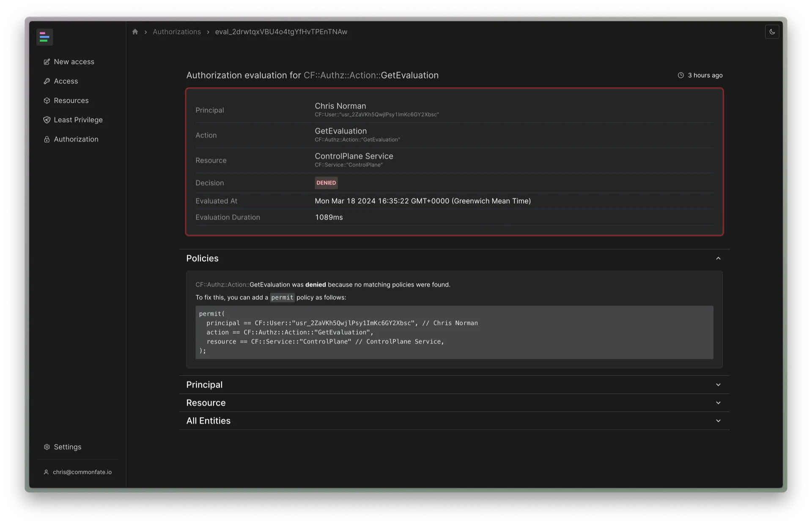This screenshot has width=812, height=525.
Task: Click the Access key icon
Action: pyautogui.click(x=47, y=81)
